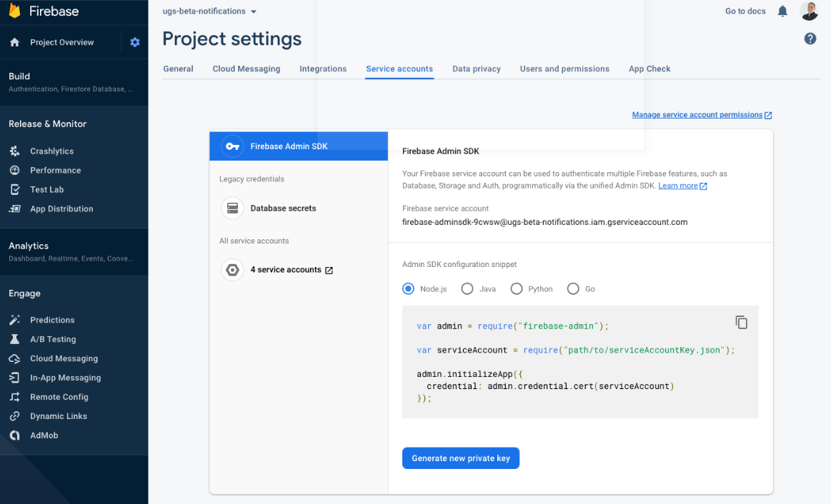Screen dimensions: 831x504
Task: Open A/B Testing section
Action: (53, 339)
